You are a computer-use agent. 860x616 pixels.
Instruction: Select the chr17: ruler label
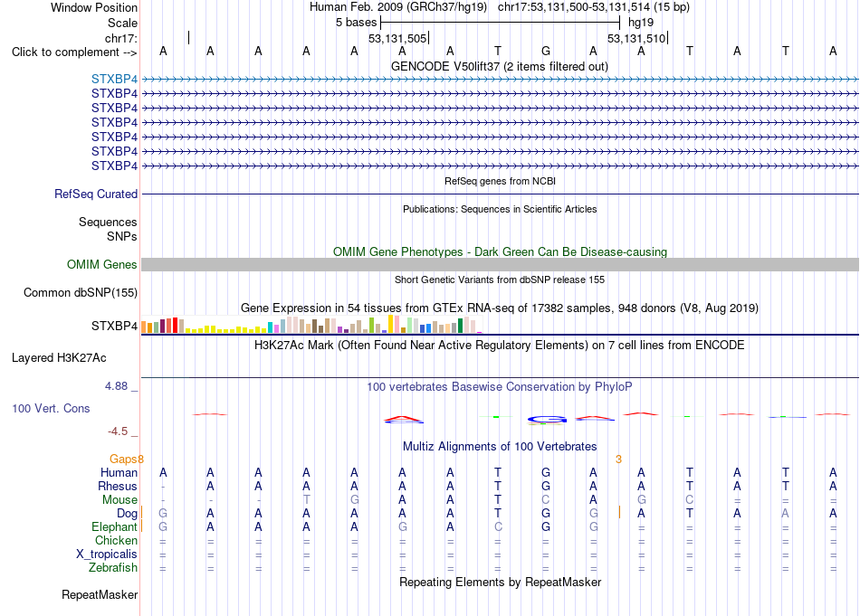(121, 38)
